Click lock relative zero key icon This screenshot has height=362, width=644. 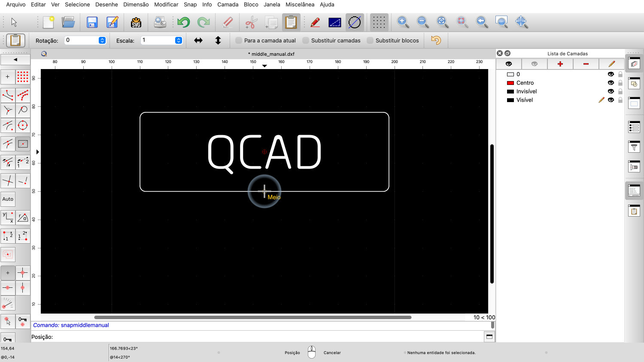click(x=23, y=321)
